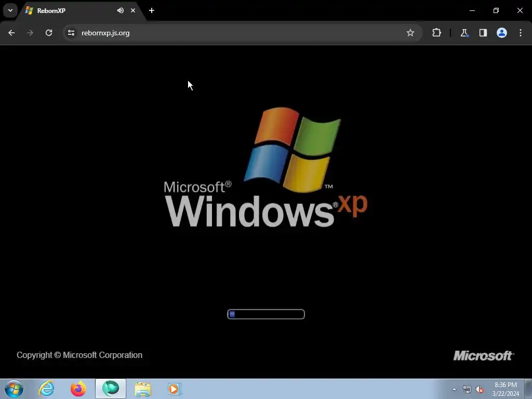The width and height of the screenshot is (532, 399).
Task: Click the Windows XP boot progress bar
Action: coord(266,314)
